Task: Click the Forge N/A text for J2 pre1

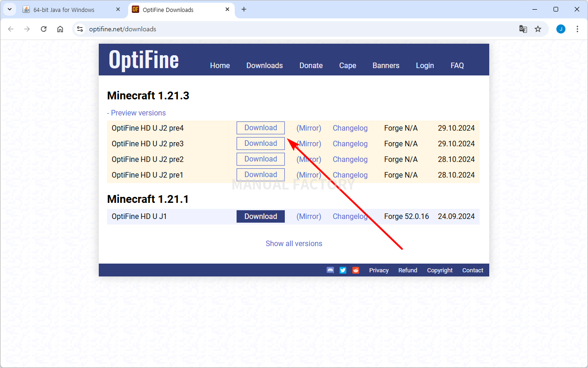Action: [x=401, y=175]
